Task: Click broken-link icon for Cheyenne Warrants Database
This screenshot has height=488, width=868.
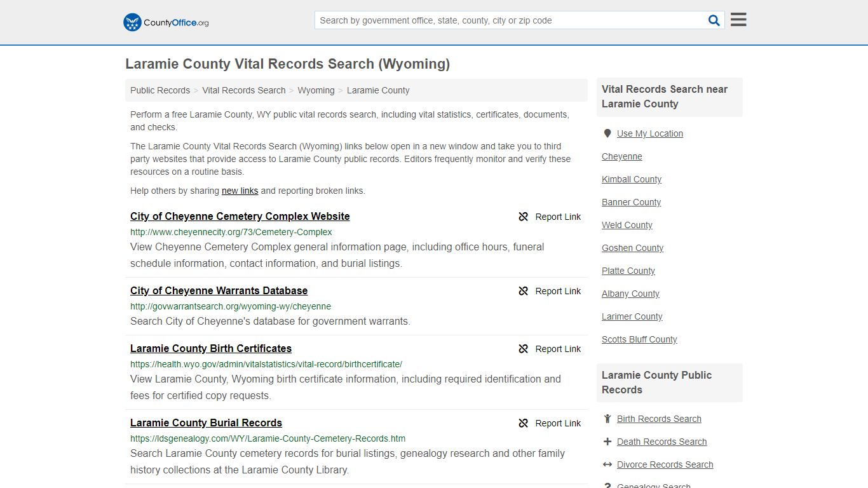Action: coord(524,291)
